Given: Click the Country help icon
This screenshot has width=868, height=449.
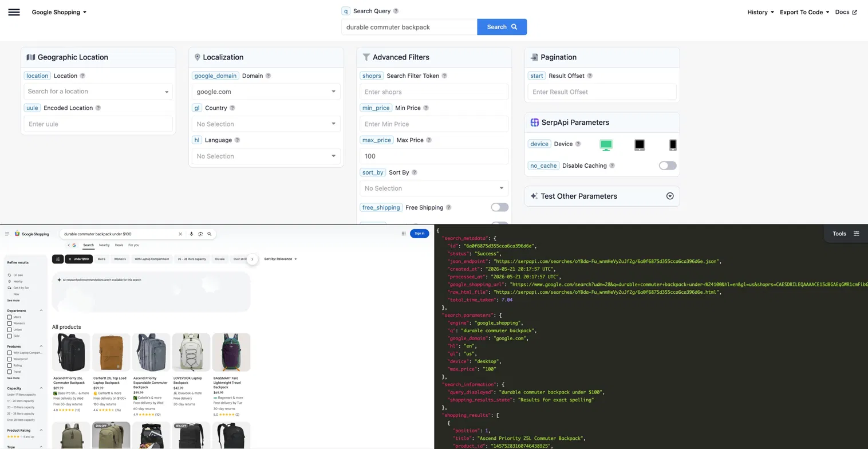Looking at the screenshot, I should coord(232,108).
